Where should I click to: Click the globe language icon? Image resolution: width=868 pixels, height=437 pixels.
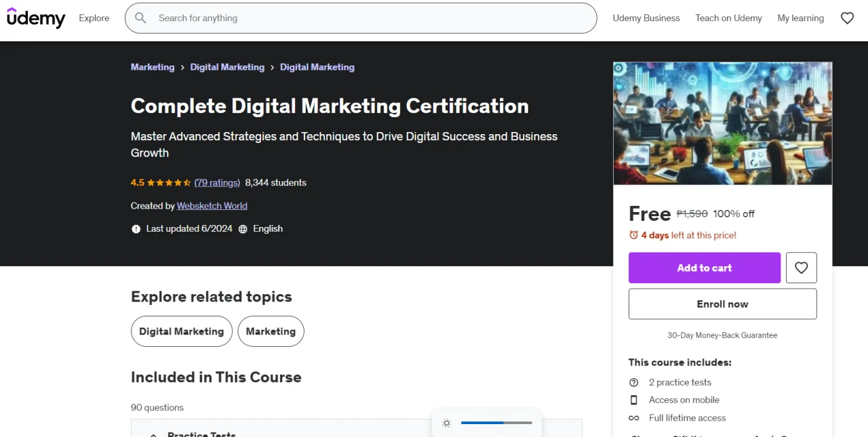point(243,229)
